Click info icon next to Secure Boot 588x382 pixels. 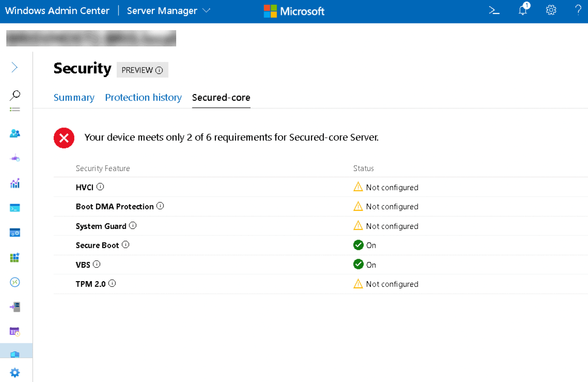coord(126,245)
